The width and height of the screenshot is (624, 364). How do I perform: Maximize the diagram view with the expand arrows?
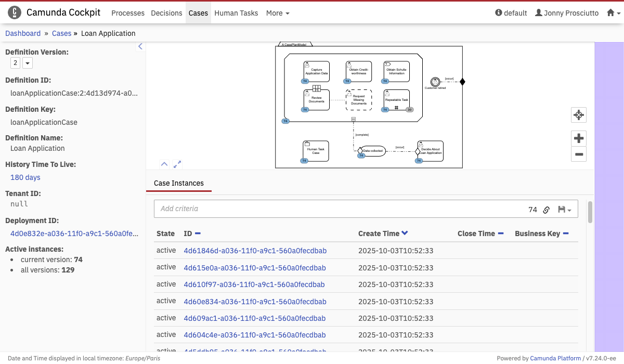pyautogui.click(x=177, y=164)
